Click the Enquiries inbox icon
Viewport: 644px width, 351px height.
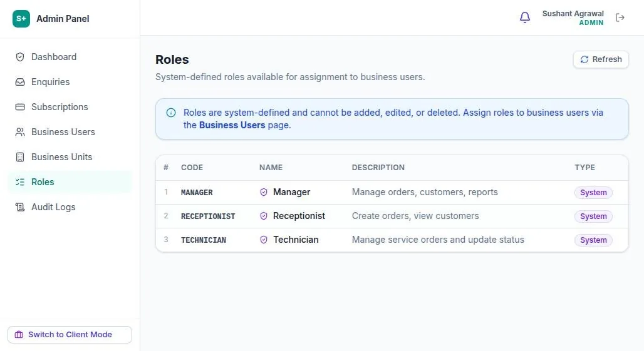tap(19, 82)
